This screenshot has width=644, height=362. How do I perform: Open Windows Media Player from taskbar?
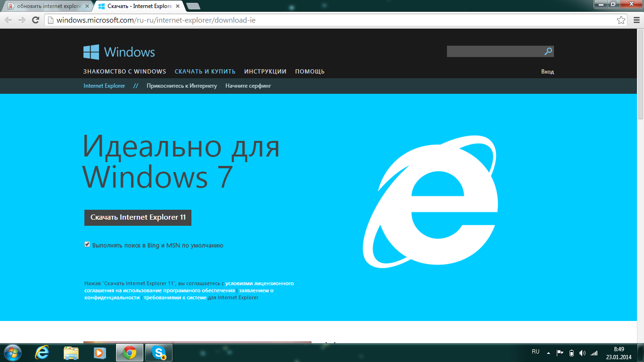point(100,353)
